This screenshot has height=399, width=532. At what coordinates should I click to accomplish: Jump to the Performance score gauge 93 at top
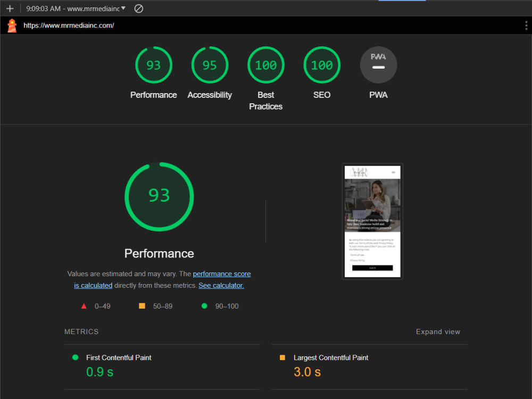[153, 65]
